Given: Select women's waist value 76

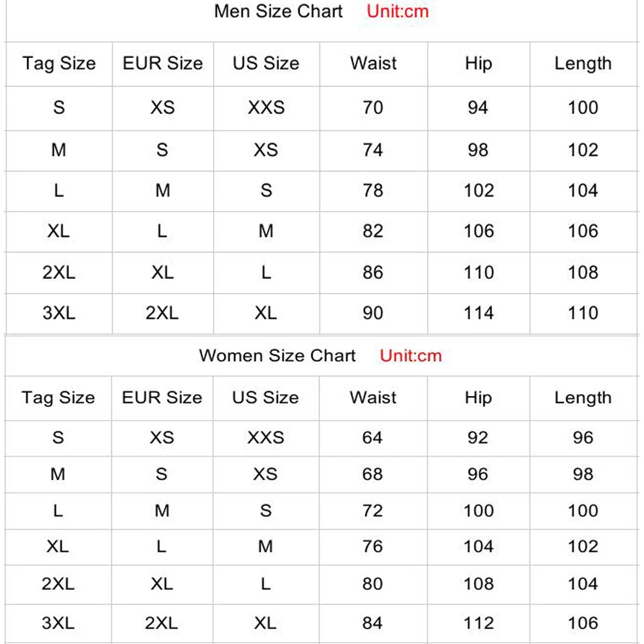Looking at the screenshot, I should pos(372,547).
